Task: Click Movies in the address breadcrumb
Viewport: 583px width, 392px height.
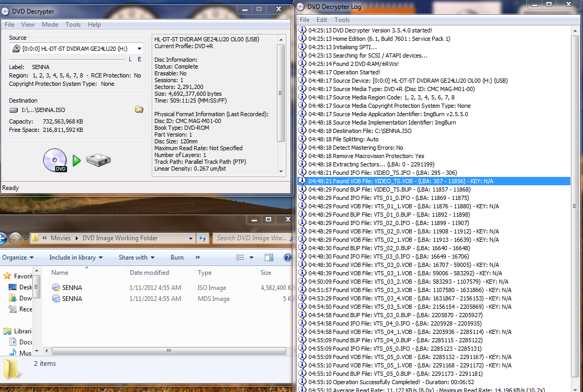Action: click(x=61, y=238)
